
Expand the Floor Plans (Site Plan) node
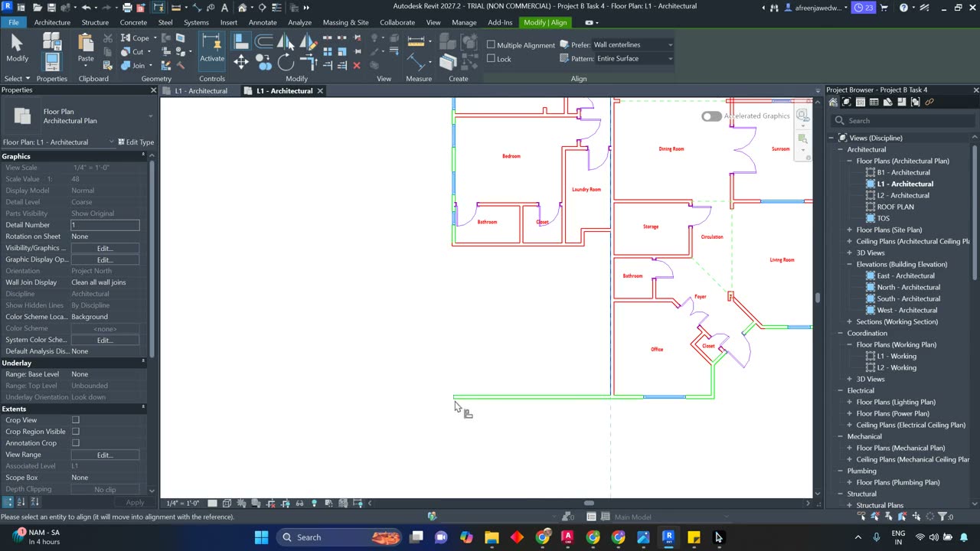click(x=849, y=230)
